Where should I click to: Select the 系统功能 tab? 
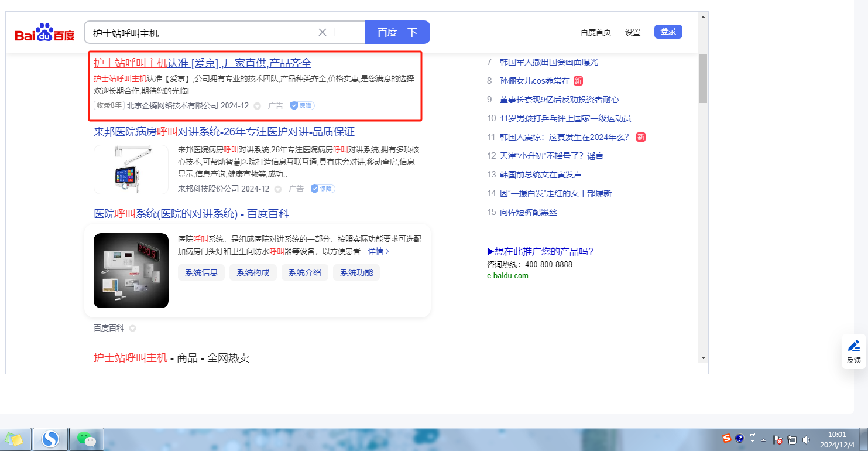pos(356,272)
